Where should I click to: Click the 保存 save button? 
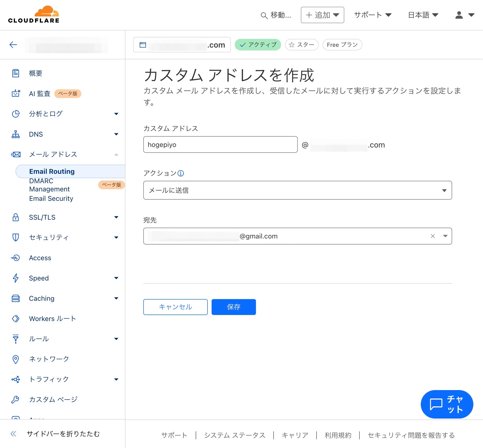tap(233, 307)
